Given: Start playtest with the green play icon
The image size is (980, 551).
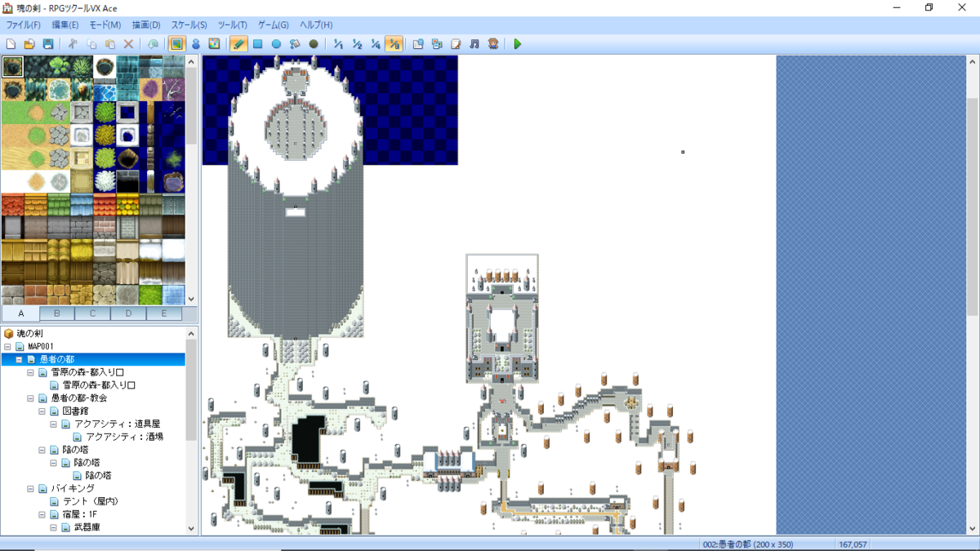Looking at the screenshot, I should (x=518, y=44).
